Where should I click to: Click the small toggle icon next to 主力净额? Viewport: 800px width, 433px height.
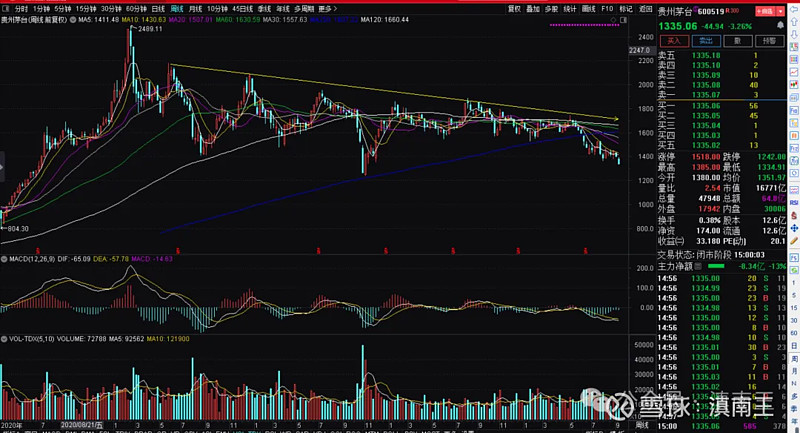pyautogui.click(x=698, y=266)
